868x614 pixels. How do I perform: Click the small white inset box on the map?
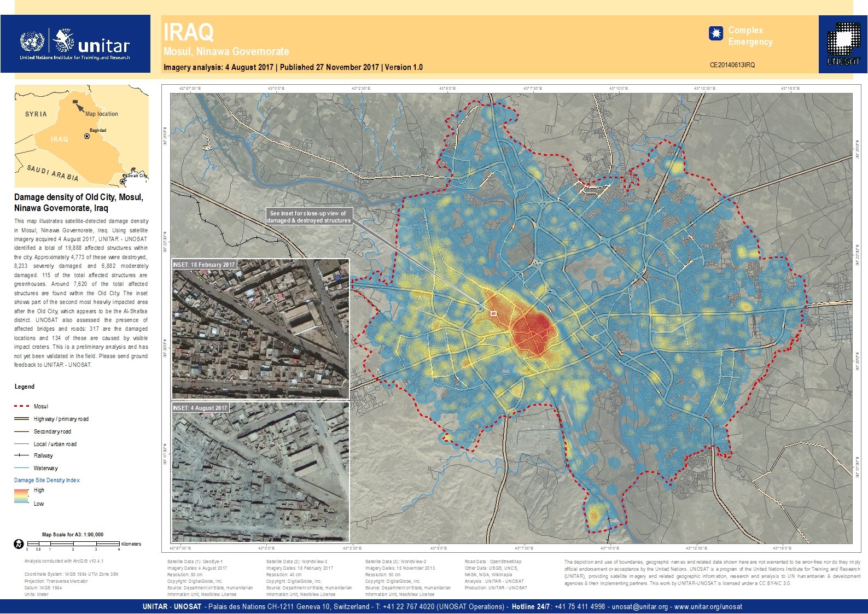493,313
